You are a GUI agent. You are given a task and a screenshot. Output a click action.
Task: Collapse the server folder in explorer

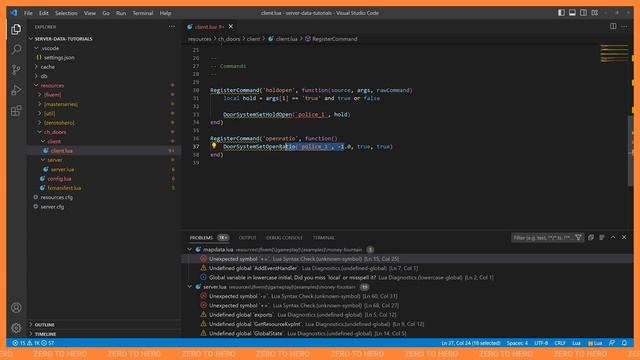click(x=55, y=160)
